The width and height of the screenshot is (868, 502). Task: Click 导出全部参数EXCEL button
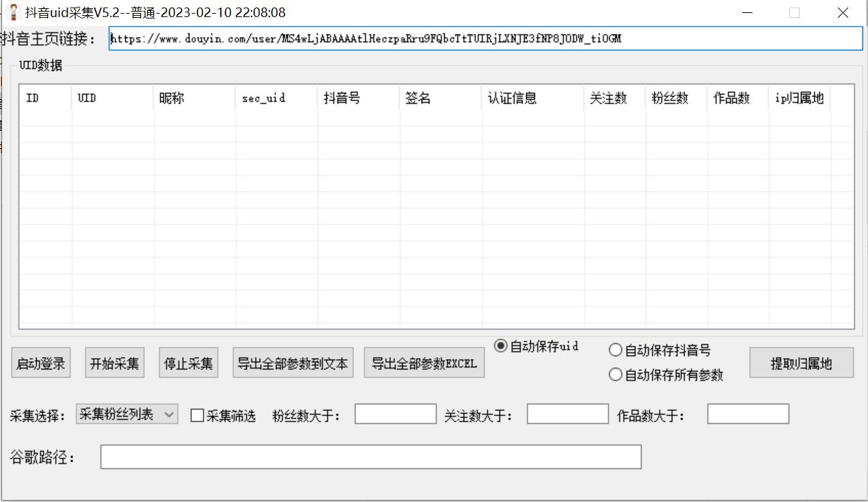tap(424, 363)
